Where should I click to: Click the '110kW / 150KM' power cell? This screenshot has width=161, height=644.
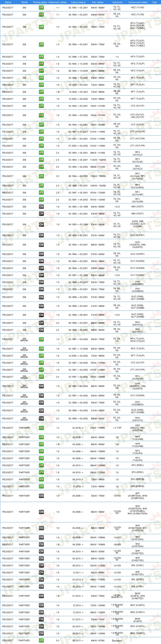tap(98, 176)
